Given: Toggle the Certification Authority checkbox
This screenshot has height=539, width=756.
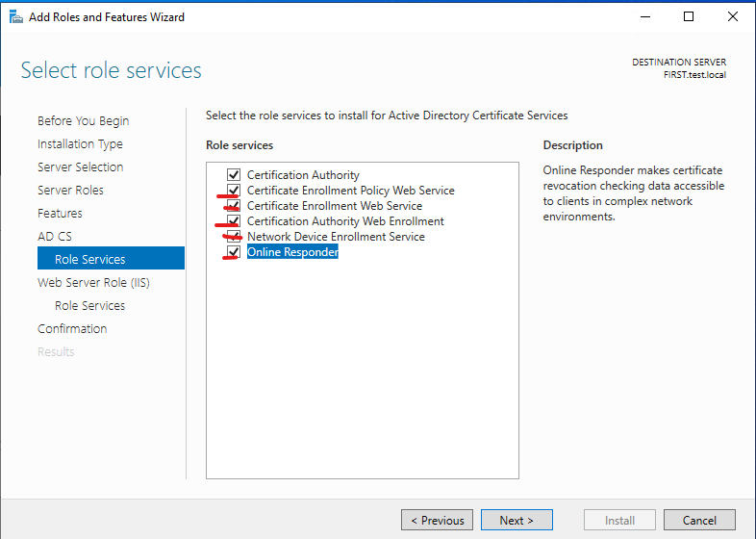Looking at the screenshot, I should tap(234, 174).
